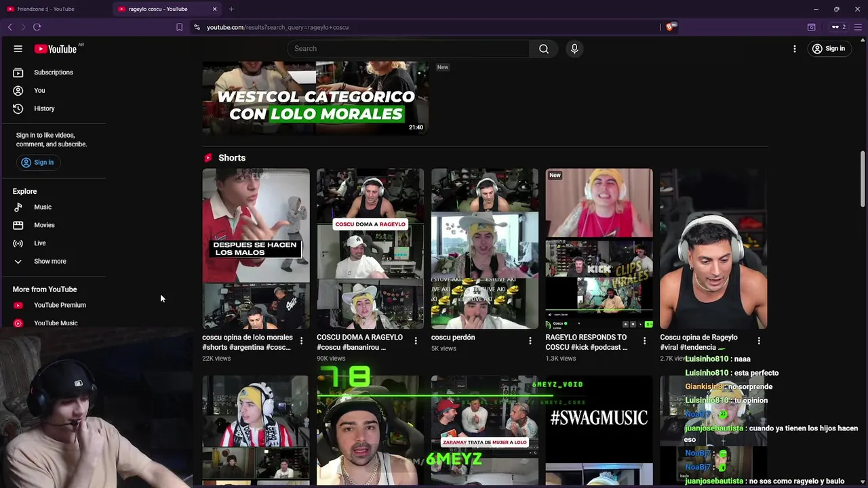Open options for 'RAGEYLO RESPONDS TO COSCU' short

click(x=645, y=341)
